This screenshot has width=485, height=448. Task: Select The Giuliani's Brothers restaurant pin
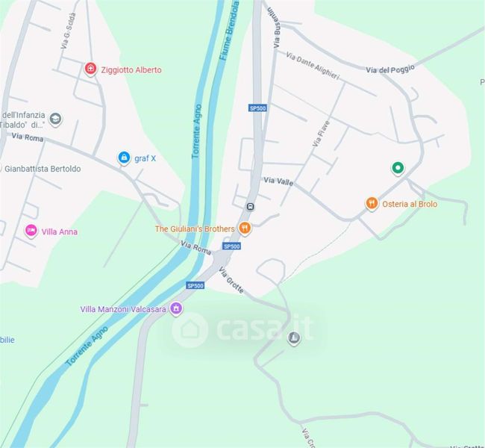click(245, 228)
